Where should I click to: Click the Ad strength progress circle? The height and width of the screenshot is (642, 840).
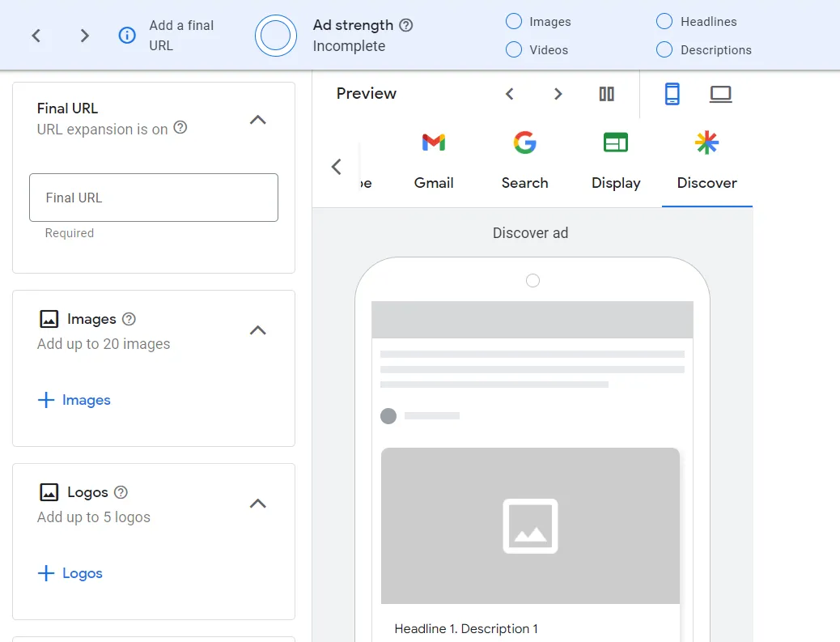click(x=276, y=36)
